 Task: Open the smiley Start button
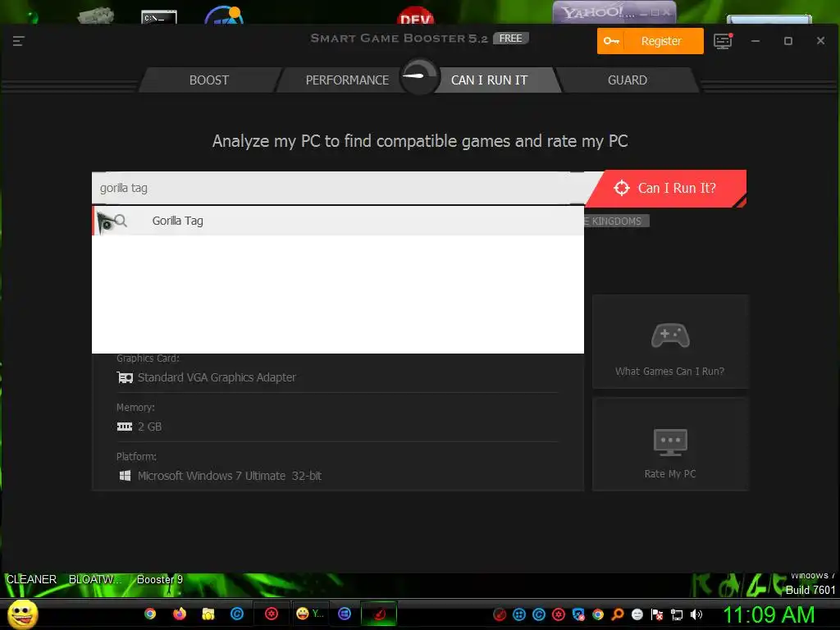click(22, 614)
